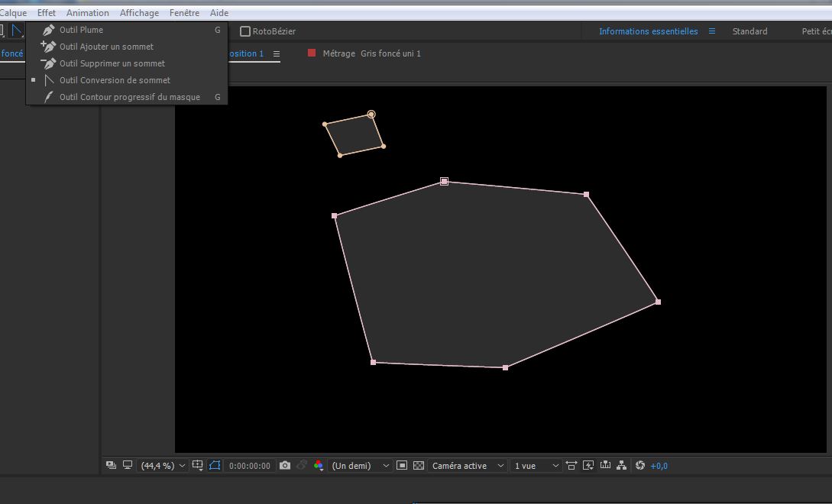Click the reset exposure icon
Image resolution: width=832 pixels, height=504 pixels.
pos(640,465)
